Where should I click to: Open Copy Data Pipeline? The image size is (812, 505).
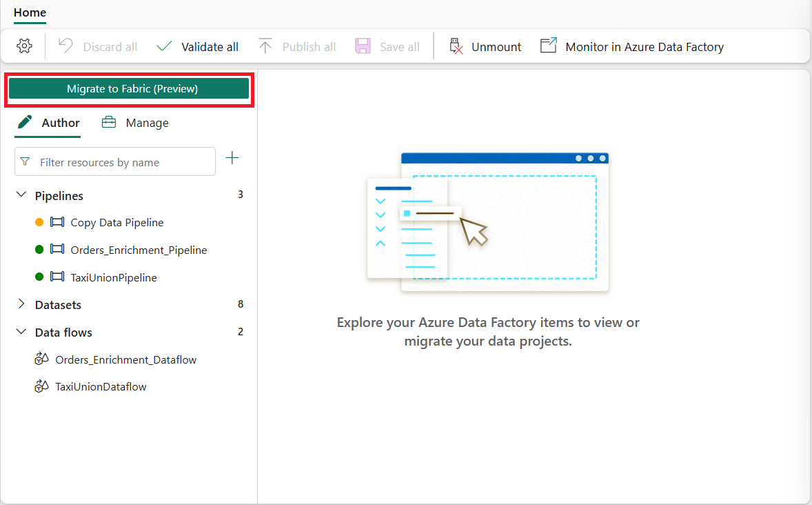(x=117, y=222)
